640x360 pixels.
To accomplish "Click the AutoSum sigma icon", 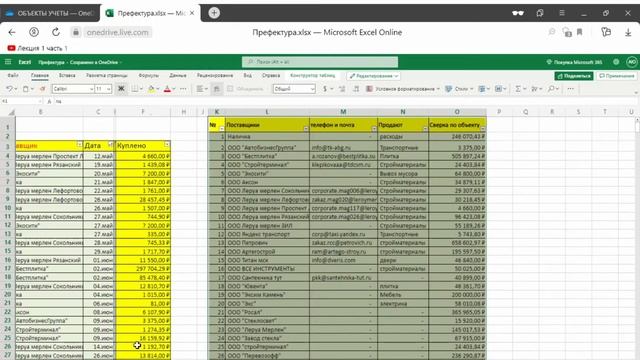I will [x=518, y=89].
